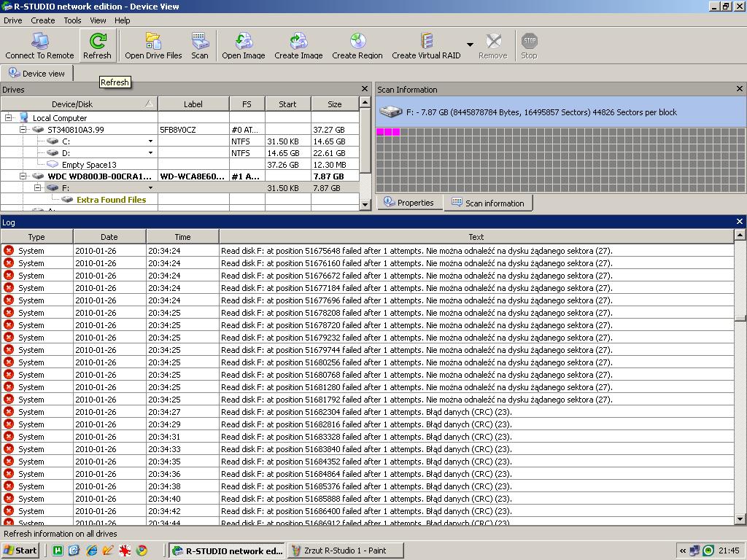Viewport: 747px width, 560px height.
Task: Click the Start column header
Action: pyautogui.click(x=287, y=104)
